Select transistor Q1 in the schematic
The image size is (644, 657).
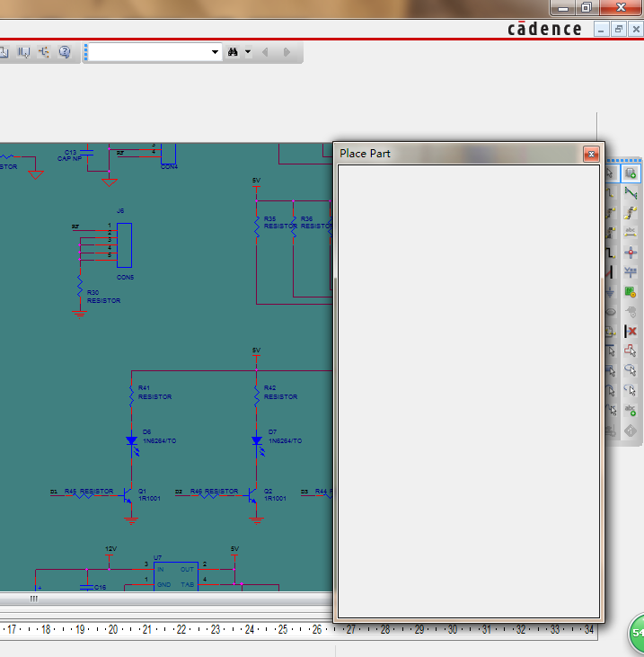point(128,495)
